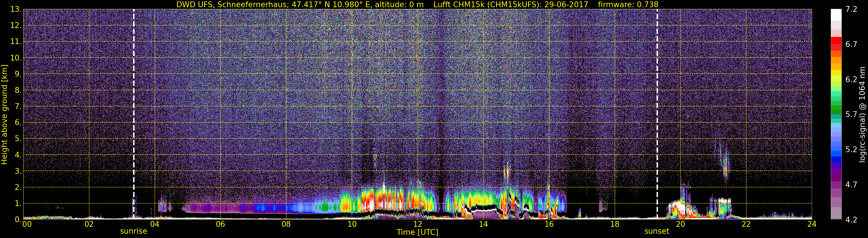This screenshot has width=868, height=238.
Task: Click the time axis tick label '24'
Action: (x=812, y=224)
